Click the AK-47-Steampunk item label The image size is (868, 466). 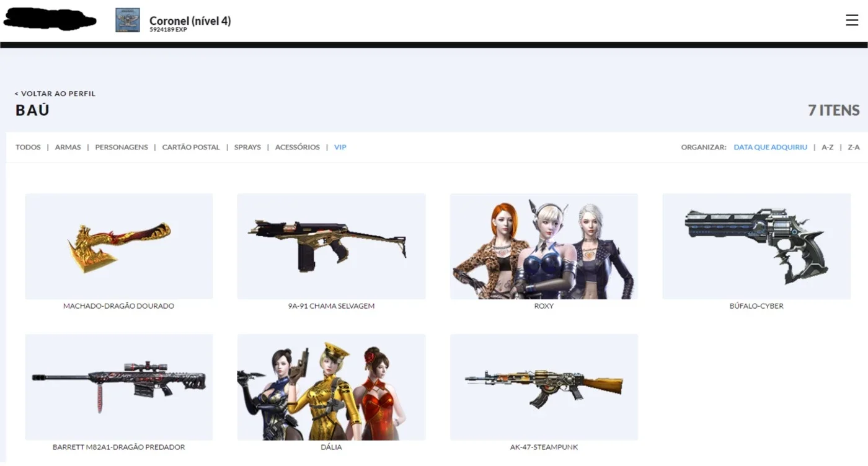544,447
